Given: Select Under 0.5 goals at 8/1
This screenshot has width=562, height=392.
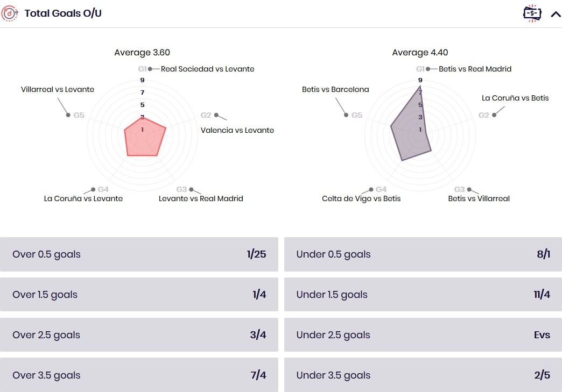Looking at the screenshot, I should pyautogui.click(x=423, y=254).
